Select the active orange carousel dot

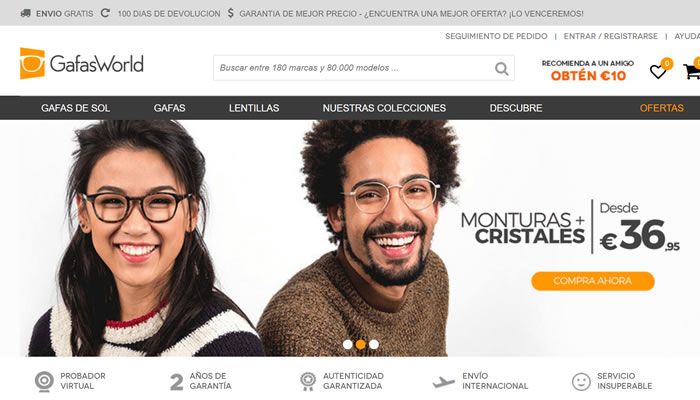click(x=361, y=344)
